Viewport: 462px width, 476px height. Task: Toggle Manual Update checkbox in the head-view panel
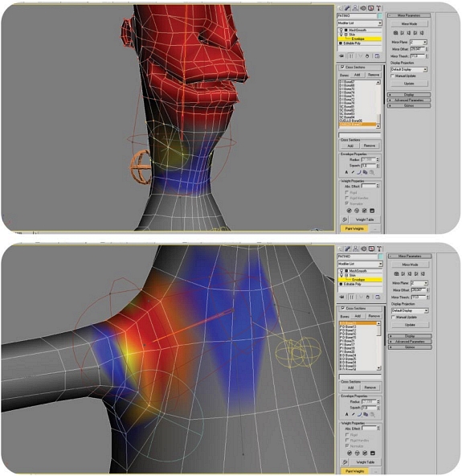(393, 76)
